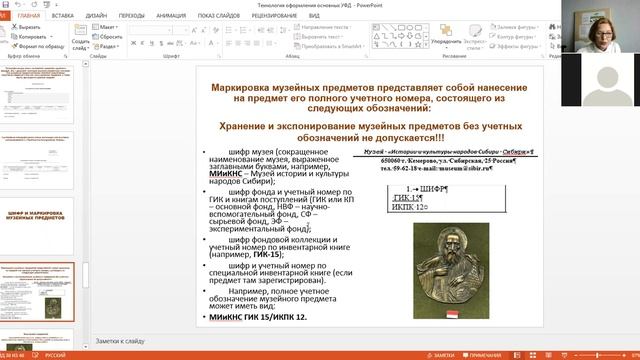
Task: Open Упорядочить arrange options
Action: [x=446, y=36]
